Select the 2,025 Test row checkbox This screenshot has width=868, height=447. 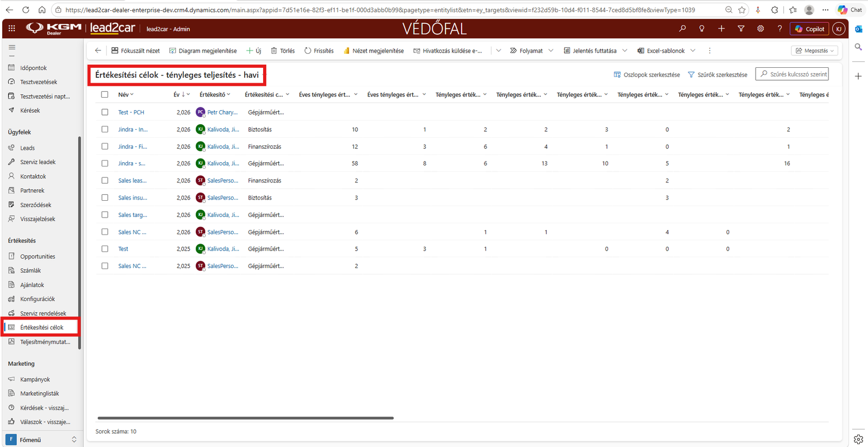tap(105, 249)
